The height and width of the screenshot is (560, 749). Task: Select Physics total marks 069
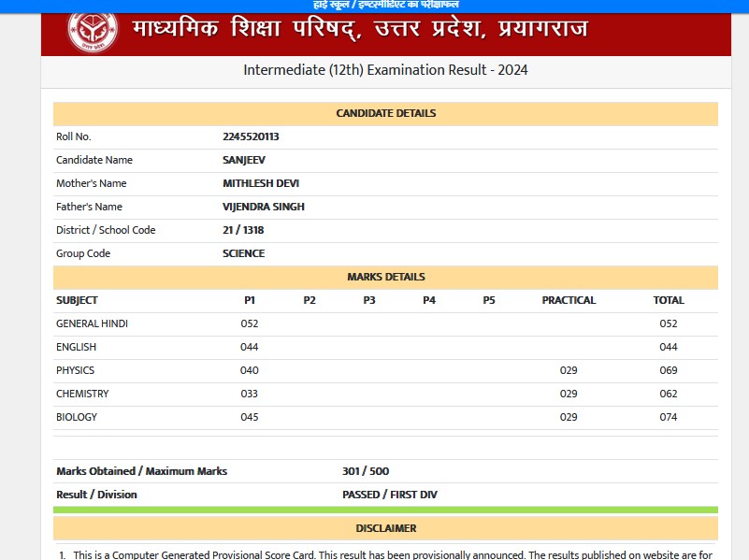pyautogui.click(x=669, y=370)
